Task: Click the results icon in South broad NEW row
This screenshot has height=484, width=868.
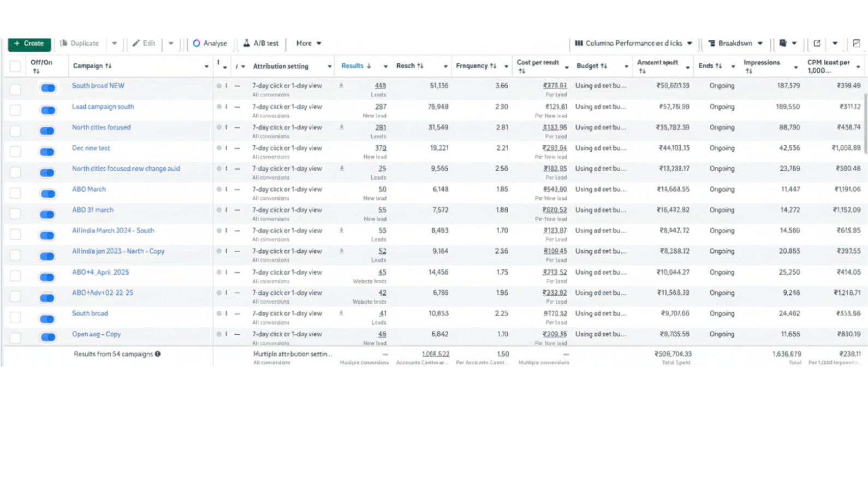Action: (x=342, y=86)
